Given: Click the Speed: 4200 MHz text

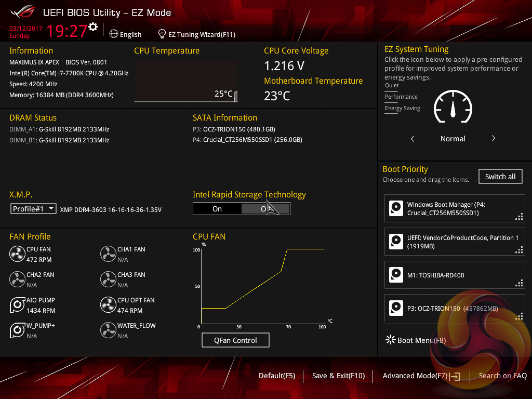Looking at the screenshot, I should coord(33,84).
